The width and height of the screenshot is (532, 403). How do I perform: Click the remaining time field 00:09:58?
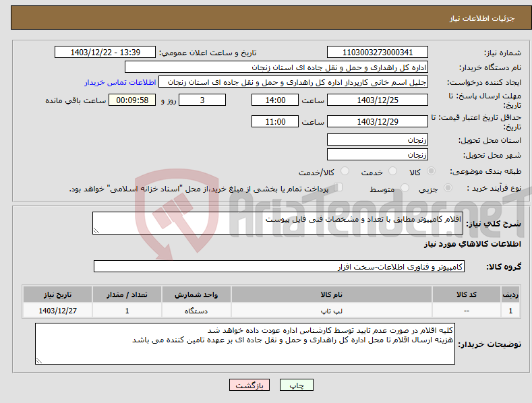pyautogui.click(x=132, y=100)
